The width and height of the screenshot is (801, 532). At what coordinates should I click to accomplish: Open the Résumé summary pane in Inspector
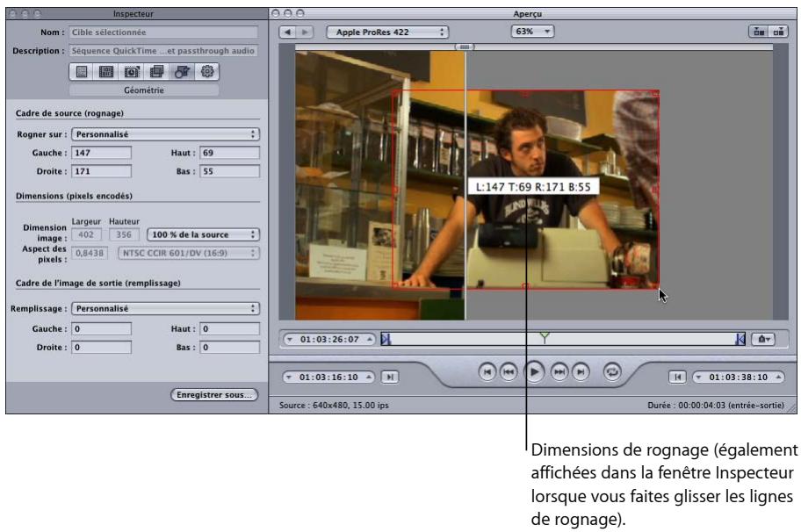tap(82, 70)
